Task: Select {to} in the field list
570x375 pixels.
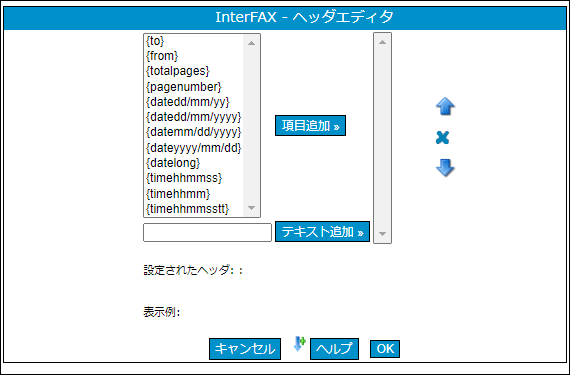Action: pos(193,41)
